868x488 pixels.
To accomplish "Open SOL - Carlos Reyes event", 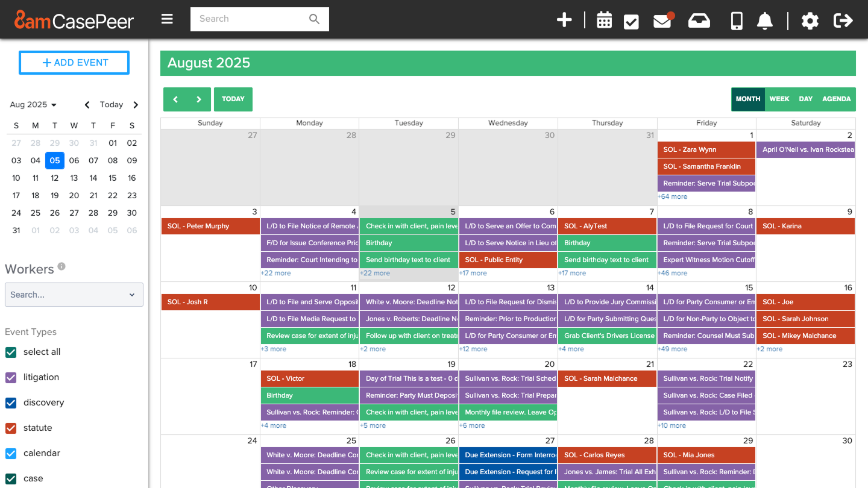I will pos(607,455).
